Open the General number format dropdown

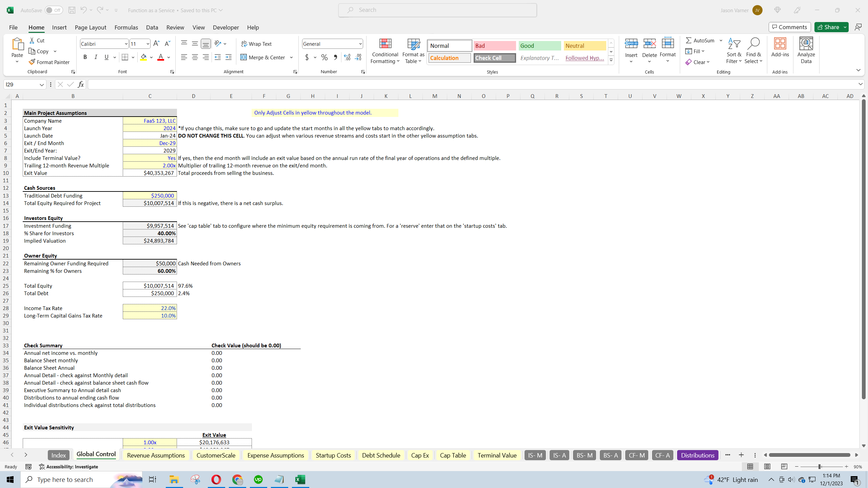(360, 44)
